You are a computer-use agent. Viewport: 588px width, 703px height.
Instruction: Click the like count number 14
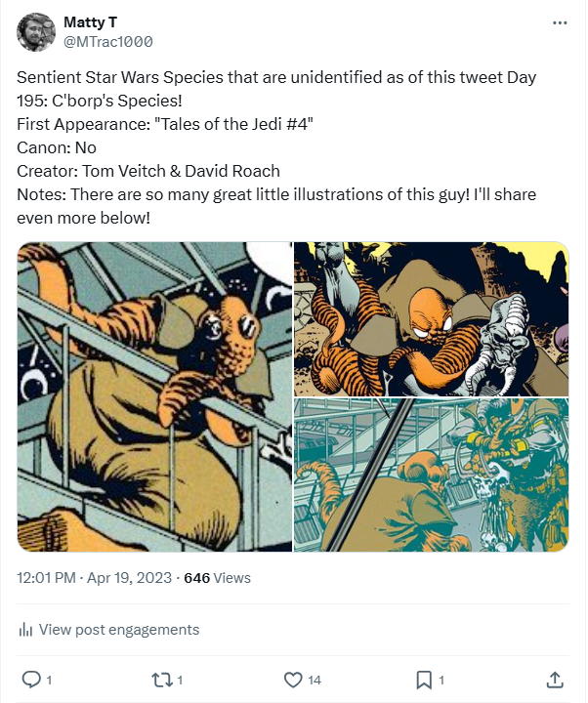(x=315, y=679)
